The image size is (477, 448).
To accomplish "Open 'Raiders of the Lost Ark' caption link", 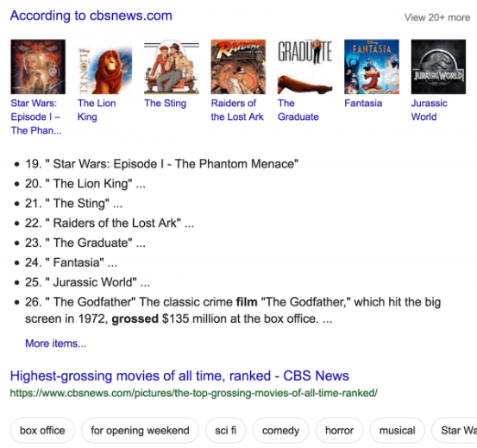I will coord(237,110).
